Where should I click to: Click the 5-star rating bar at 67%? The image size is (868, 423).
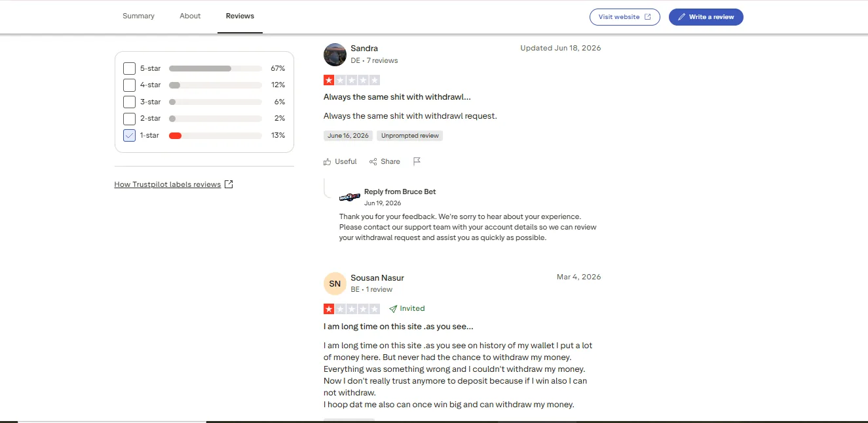point(216,68)
